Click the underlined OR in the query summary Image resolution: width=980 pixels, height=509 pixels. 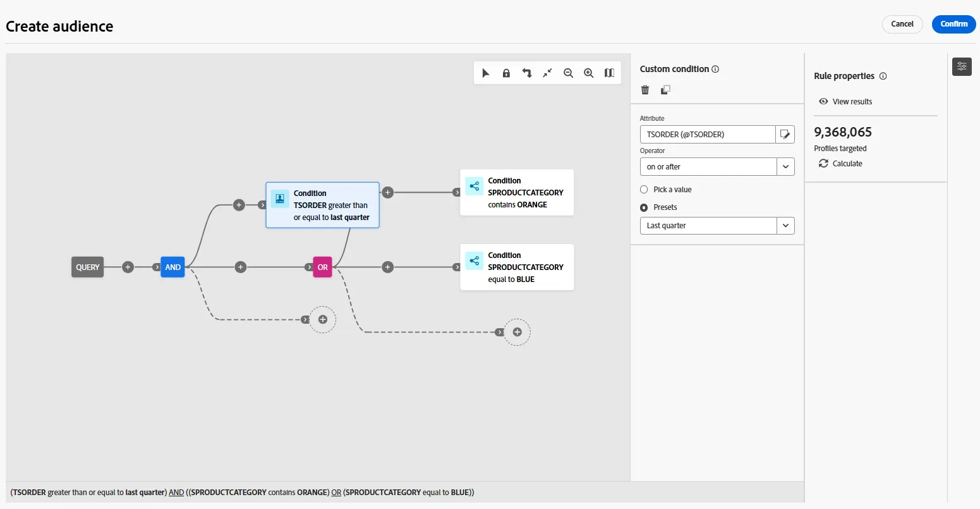point(336,493)
